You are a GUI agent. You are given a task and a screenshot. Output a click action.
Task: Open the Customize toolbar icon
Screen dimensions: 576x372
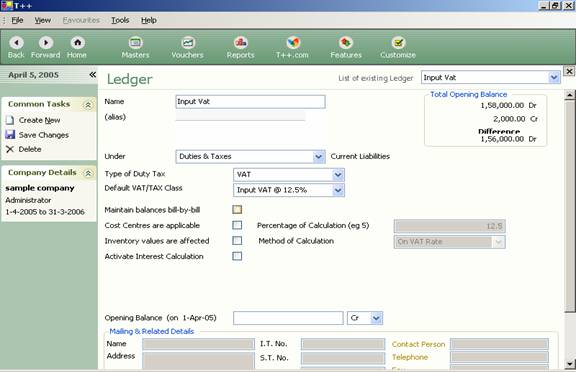coord(398,43)
